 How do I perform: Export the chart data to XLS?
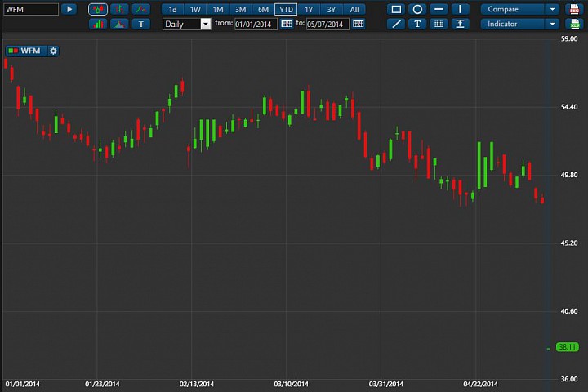click(574, 24)
